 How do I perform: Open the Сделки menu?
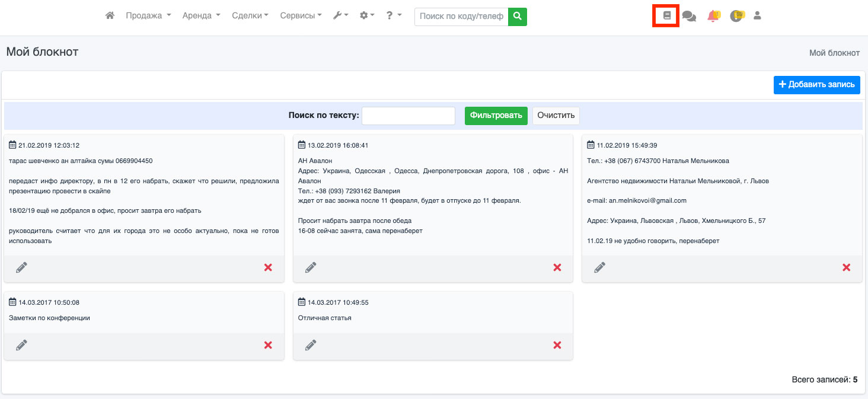coord(250,16)
